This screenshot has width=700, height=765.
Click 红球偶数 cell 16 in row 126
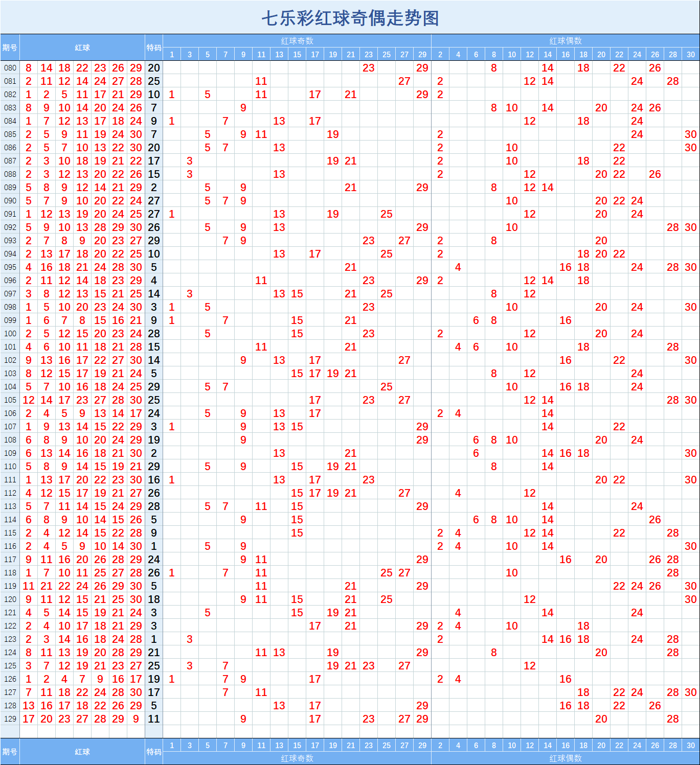(x=566, y=679)
